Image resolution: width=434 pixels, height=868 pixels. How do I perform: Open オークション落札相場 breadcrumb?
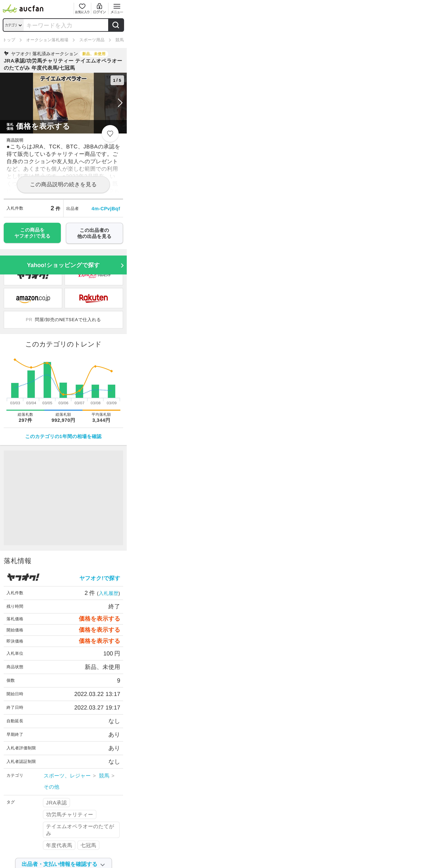pyautogui.click(x=47, y=40)
